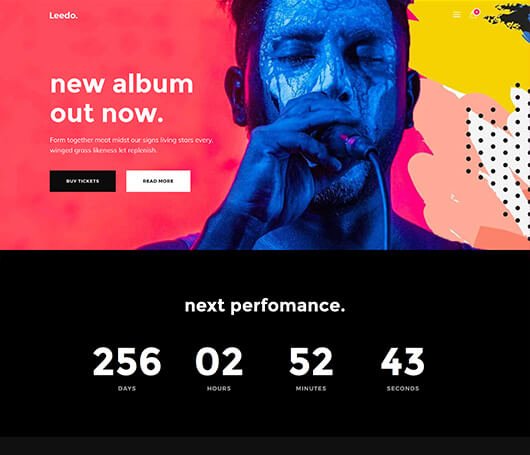Open the hamburger menu icon
Image resolution: width=530 pixels, height=455 pixels.
pyautogui.click(x=457, y=15)
